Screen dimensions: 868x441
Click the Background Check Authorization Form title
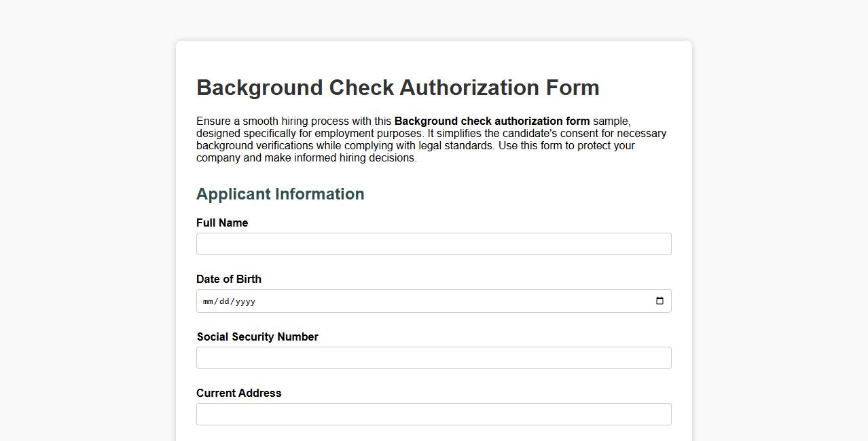click(397, 88)
